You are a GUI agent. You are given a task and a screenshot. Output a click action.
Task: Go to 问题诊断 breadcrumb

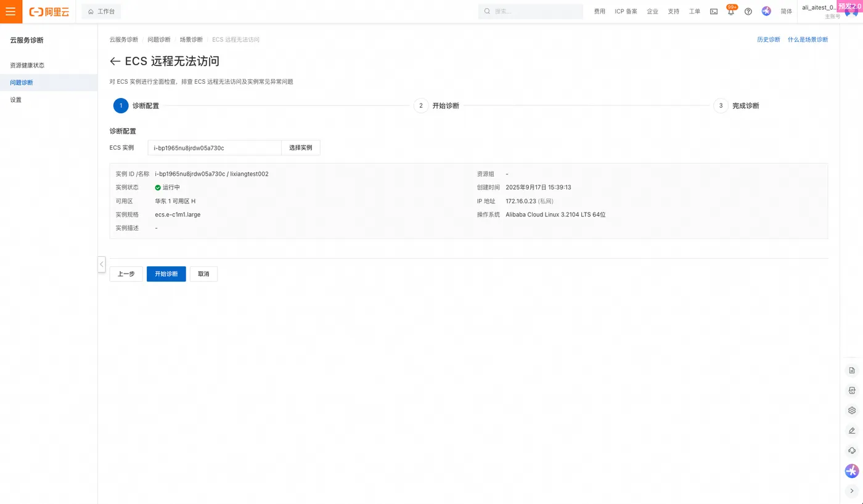click(x=159, y=39)
